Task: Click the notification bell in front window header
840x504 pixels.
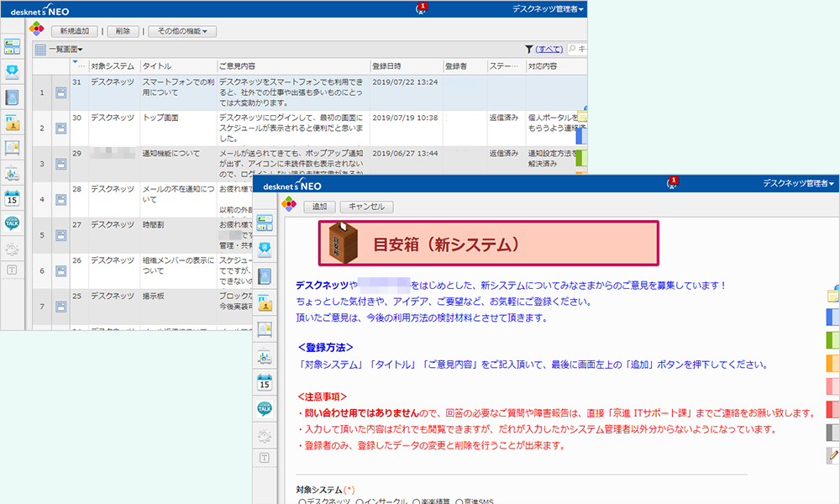Action: [x=672, y=183]
